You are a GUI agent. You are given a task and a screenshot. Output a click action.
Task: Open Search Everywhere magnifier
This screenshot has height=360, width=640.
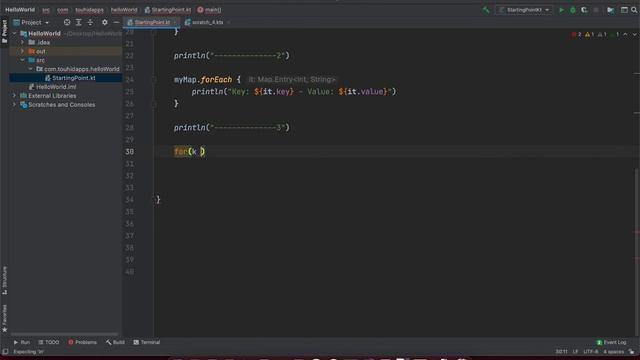[634, 10]
